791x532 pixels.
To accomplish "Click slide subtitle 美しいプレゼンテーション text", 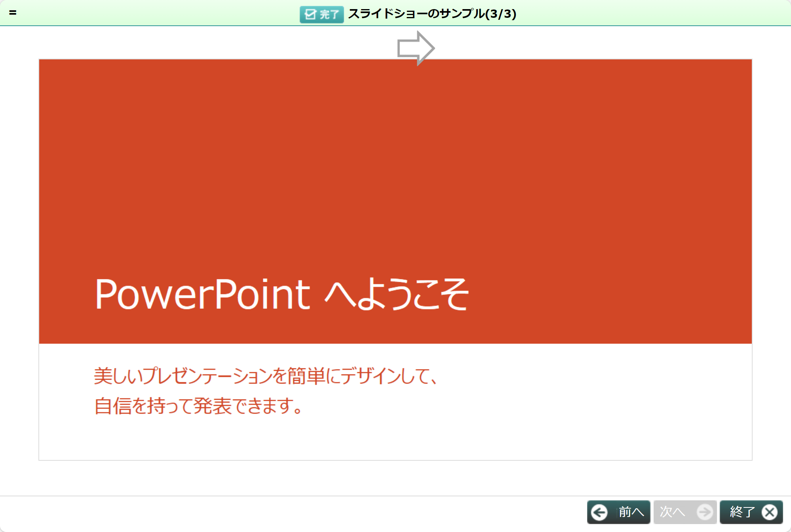I will point(265,376).
